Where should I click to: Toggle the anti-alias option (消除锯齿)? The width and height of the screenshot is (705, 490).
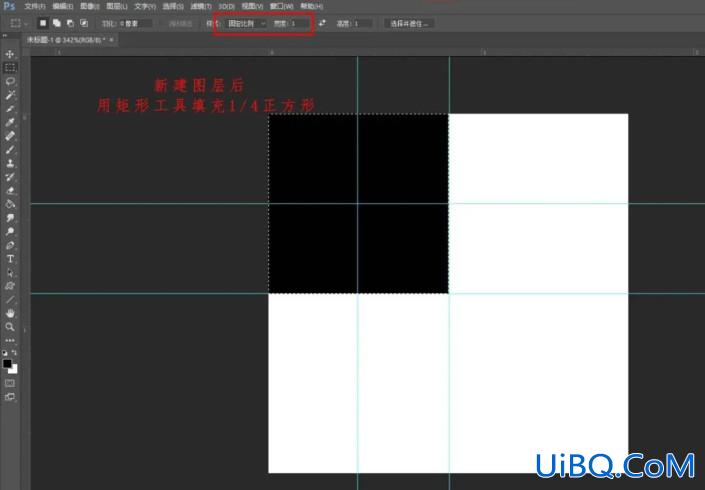(180, 23)
